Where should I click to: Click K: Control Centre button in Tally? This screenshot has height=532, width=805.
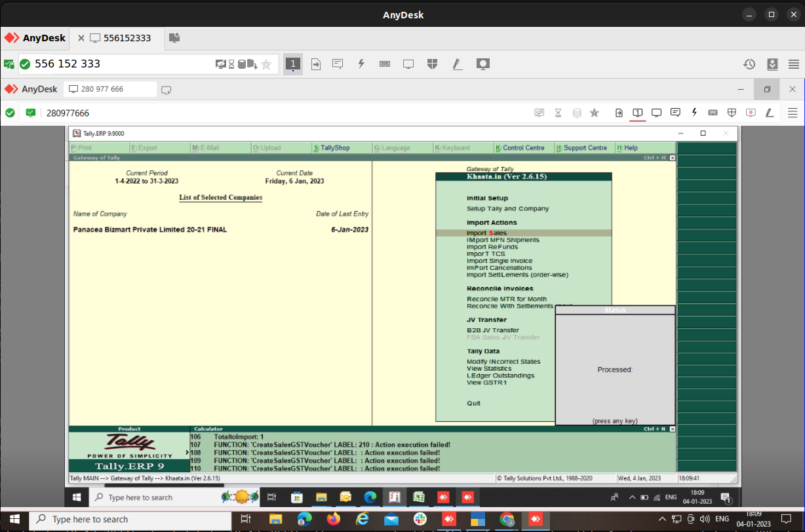[522, 148]
